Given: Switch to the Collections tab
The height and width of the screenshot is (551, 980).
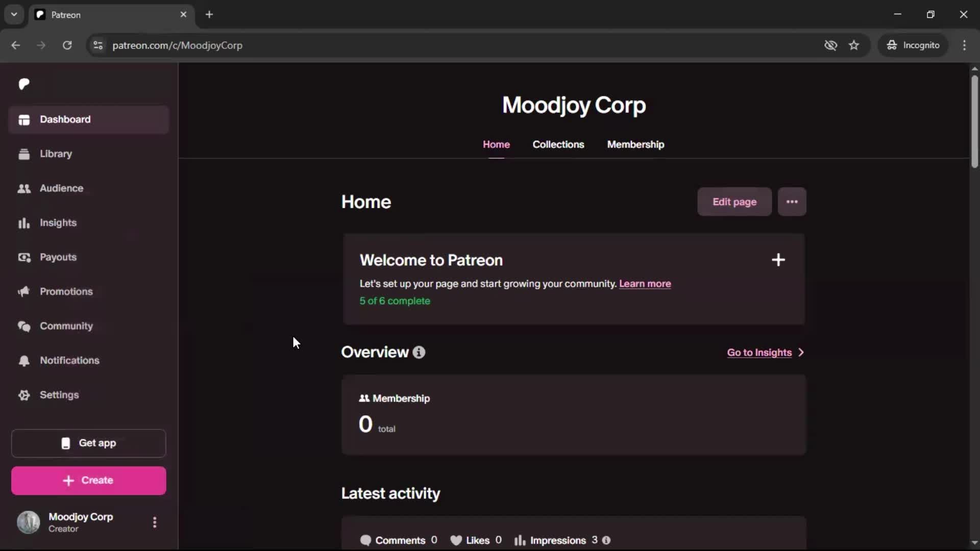Looking at the screenshot, I should [558, 144].
